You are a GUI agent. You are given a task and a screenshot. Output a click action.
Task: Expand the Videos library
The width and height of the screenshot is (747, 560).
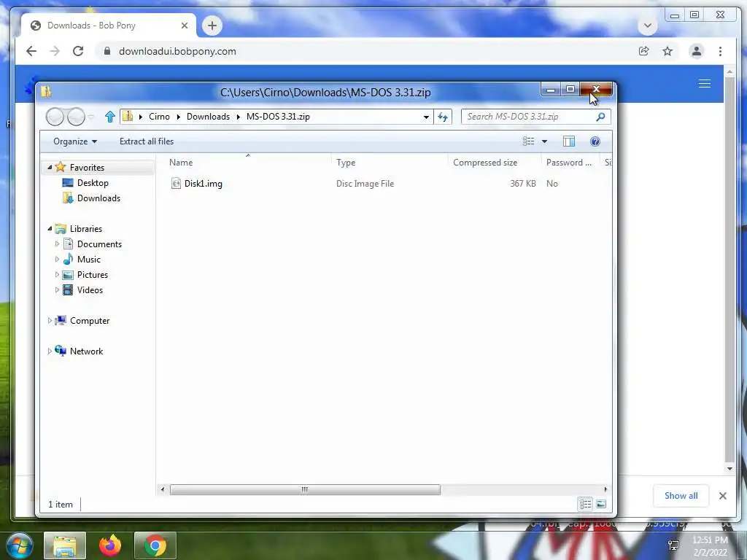[57, 290]
